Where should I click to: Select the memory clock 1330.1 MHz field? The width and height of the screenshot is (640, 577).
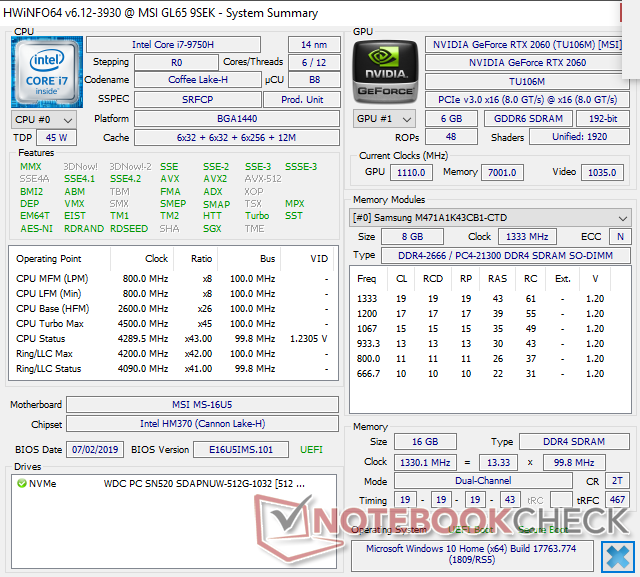425,463
